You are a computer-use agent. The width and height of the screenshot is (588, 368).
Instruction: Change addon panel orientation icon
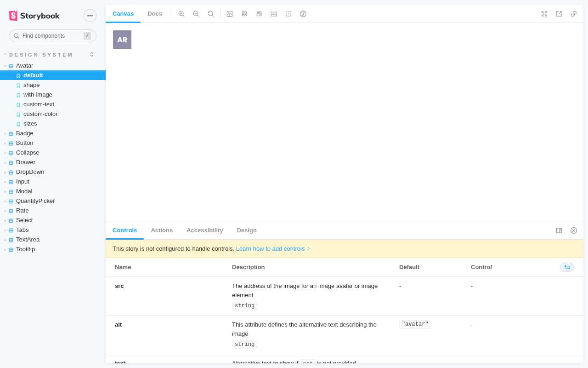coord(559,230)
